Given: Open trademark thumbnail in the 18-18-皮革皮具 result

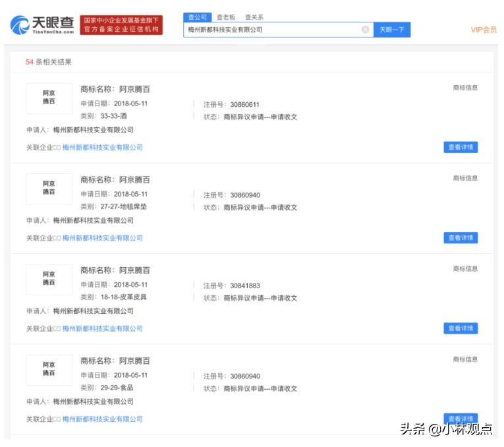Looking at the screenshot, I should point(49,279).
